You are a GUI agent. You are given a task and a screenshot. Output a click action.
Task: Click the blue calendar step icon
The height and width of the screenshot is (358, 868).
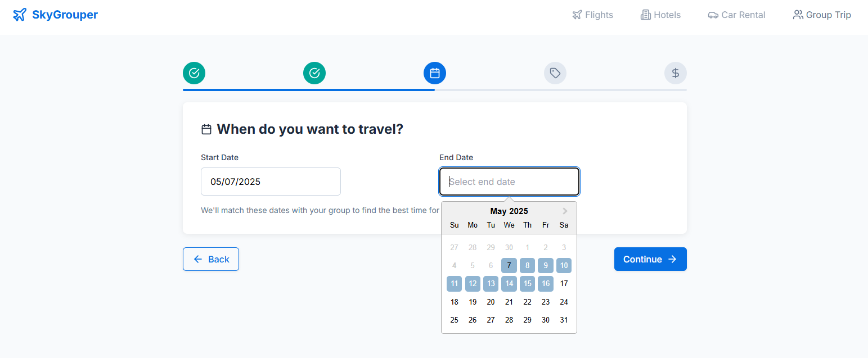pyautogui.click(x=435, y=73)
